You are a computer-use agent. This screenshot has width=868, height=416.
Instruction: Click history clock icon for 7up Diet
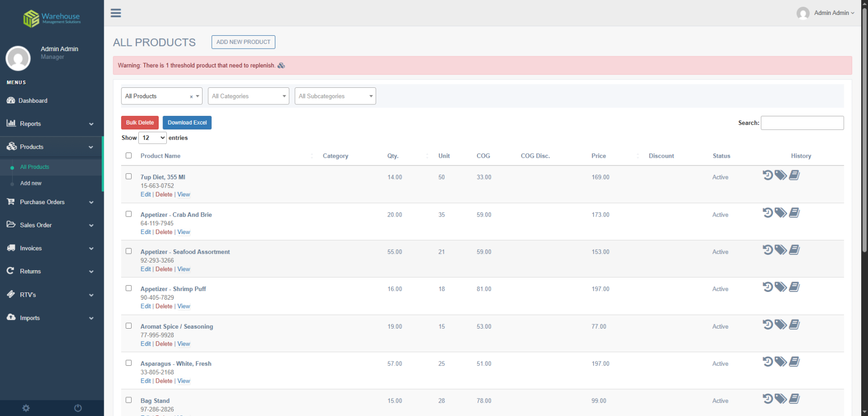pyautogui.click(x=767, y=175)
